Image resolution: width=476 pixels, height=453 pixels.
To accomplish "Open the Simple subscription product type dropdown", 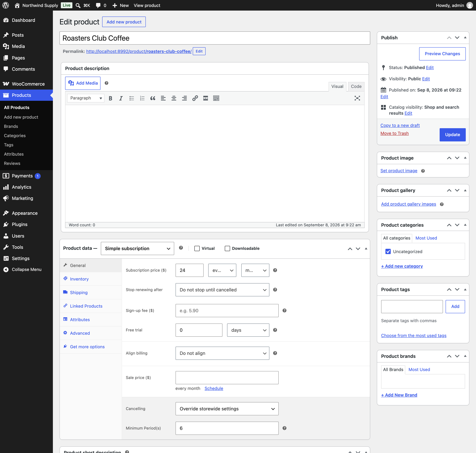I will [137, 248].
